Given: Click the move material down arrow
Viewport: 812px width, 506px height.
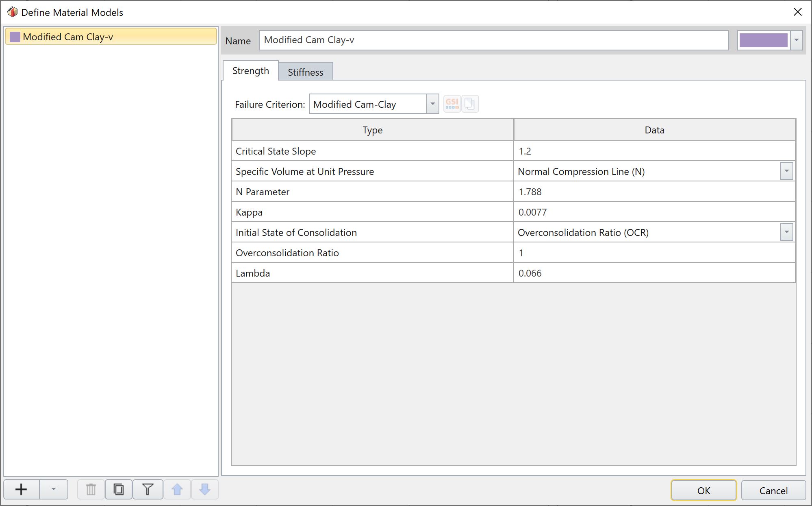Looking at the screenshot, I should click(205, 489).
